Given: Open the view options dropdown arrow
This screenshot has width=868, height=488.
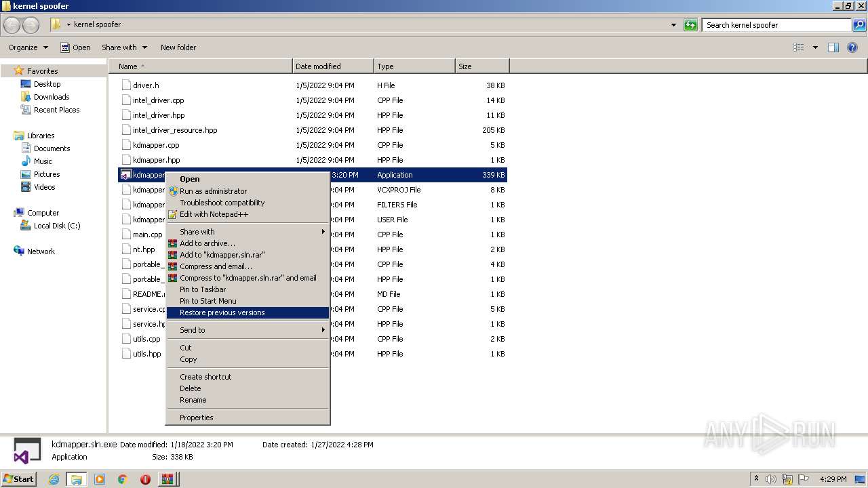Looking at the screenshot, I should [x=815, y=47].
